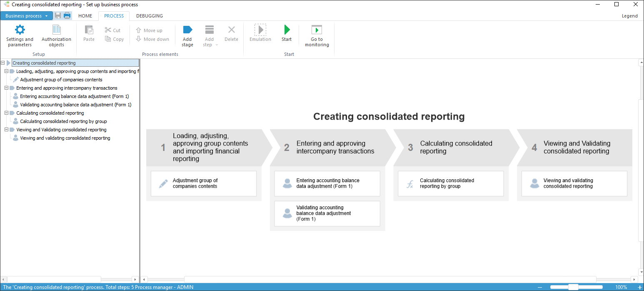Click right arrow of tree horizontal scrollbar
The image size is (644, 291).
point(135,279)
